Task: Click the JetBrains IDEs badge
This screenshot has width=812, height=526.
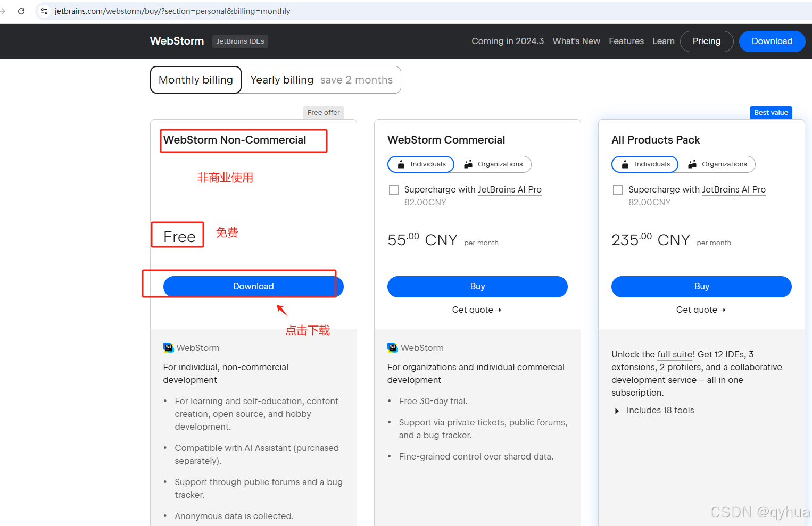Action: (240, 41)
